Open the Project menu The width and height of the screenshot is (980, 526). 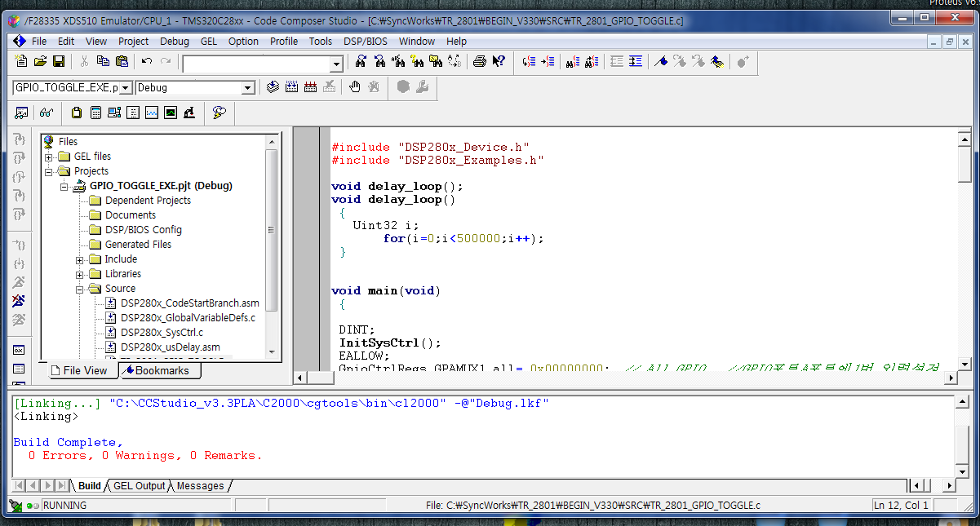(x=134, y=41)
